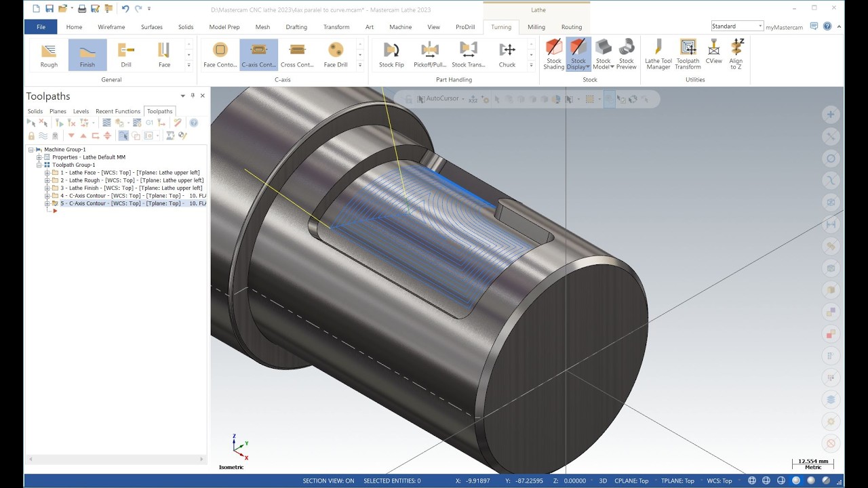Collapse Machine Group-1 node
868x488 pixels.
click(31, 150)
